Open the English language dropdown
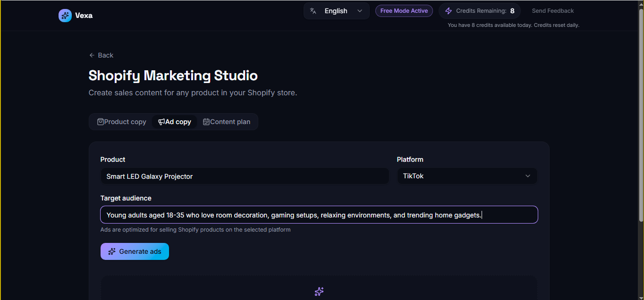The image size is (644, 300). pos(337,11)
